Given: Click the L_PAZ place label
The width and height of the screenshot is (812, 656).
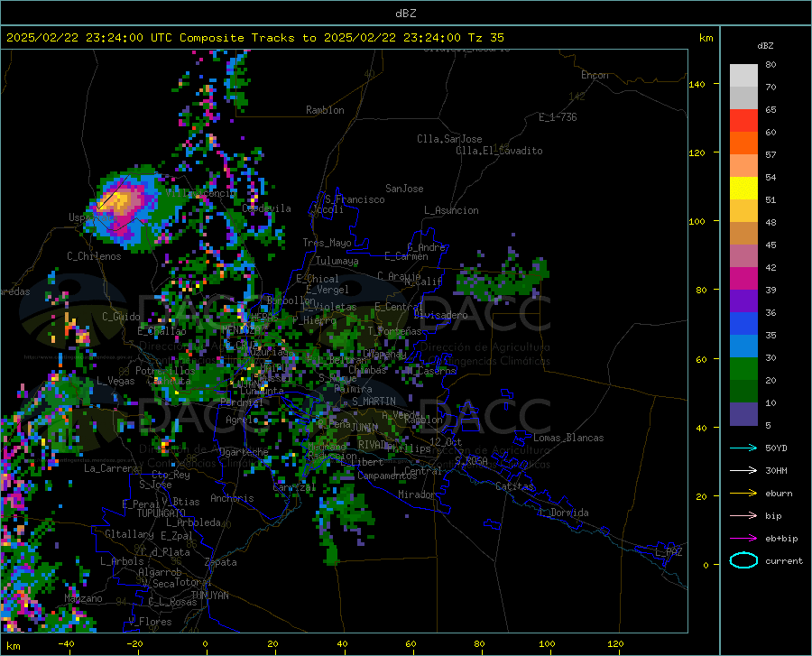Looking at the screenshot, I should click(669, 552).
